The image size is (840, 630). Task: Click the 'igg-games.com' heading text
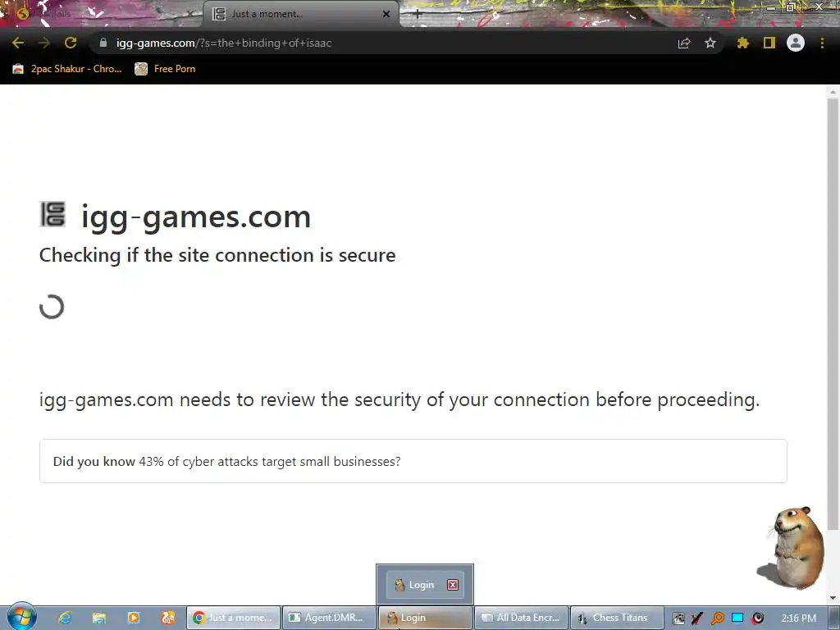click(x=196, y=217)
